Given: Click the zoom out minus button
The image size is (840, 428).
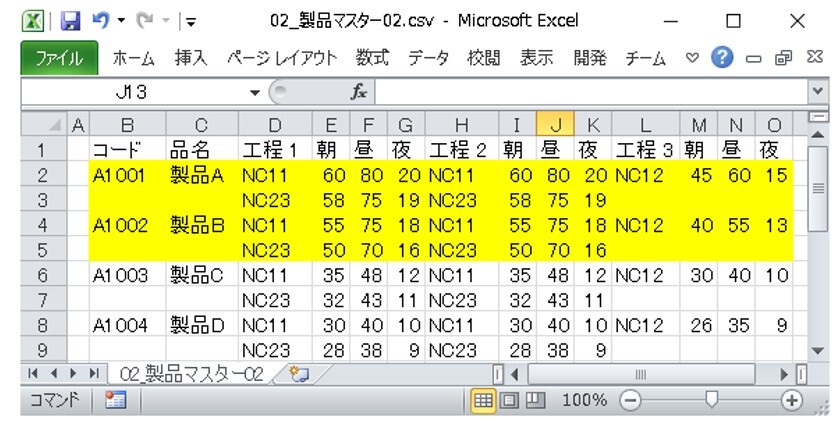Looking at the screenshot, I should 630,400.
